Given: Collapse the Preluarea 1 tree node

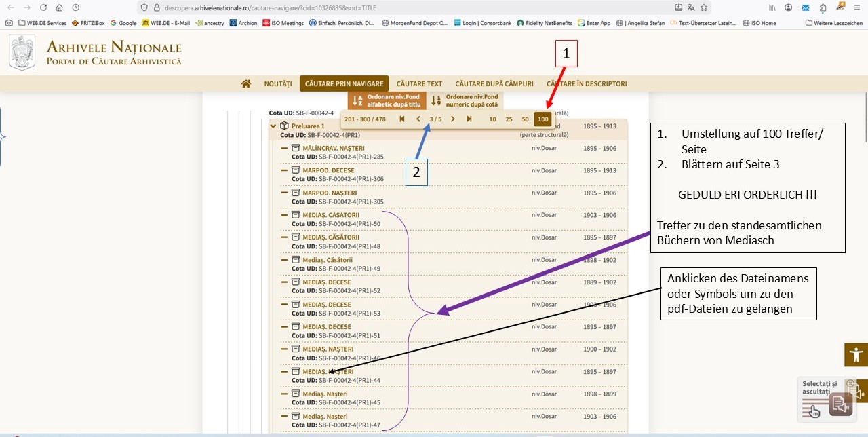Looking at the screenshot, I should (x=273, y=126).
